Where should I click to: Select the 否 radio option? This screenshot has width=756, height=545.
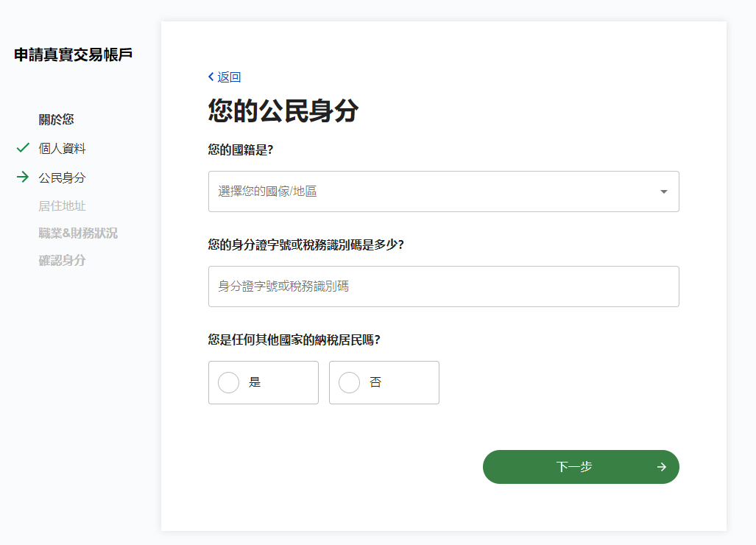coord(384,382)
